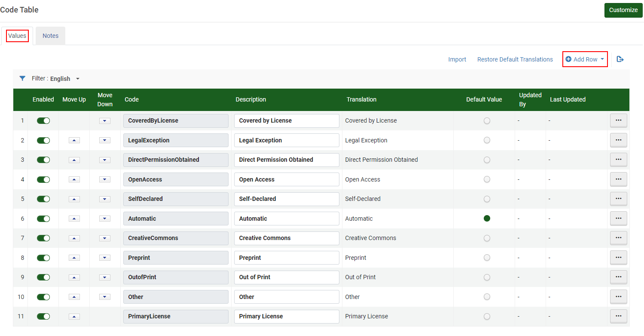Screen dimensions: 644x336
Task: Click the filter funnel icon
Action: coord(22,79)
